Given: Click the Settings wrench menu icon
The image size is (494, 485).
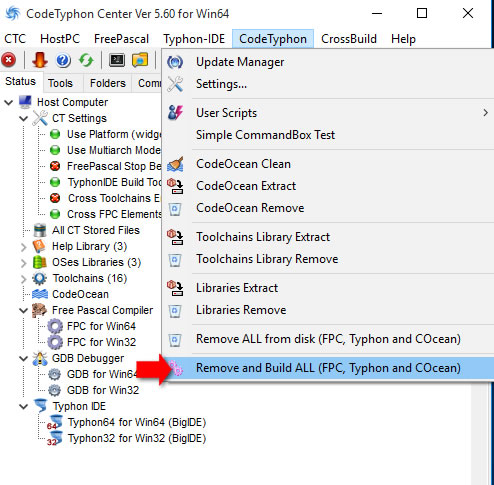Looking at the screenshot, I should pyautogui.click(x=175, y=84).
